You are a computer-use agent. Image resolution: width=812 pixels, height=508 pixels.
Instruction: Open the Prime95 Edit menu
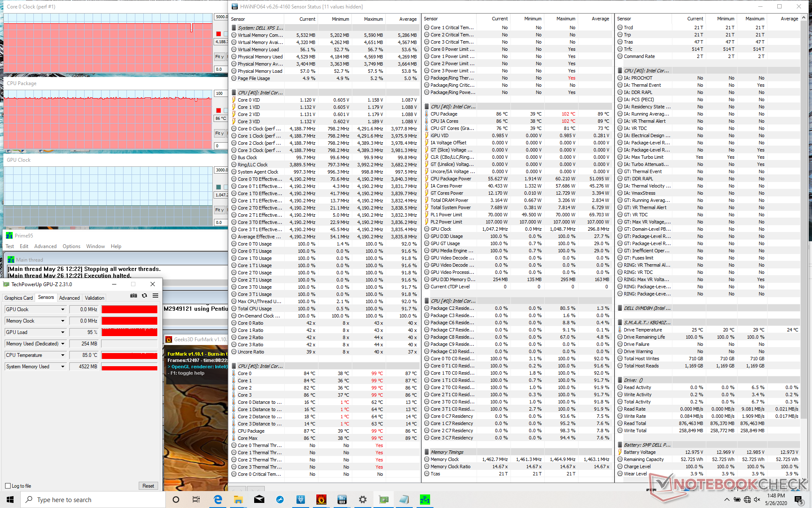pos(24,246)
